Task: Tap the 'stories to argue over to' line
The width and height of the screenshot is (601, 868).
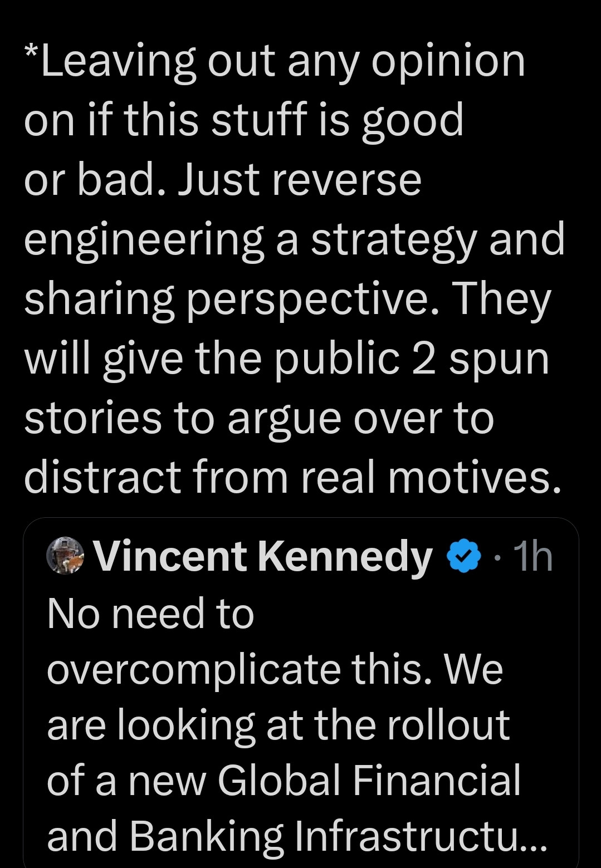Action: tap(259, 419)
